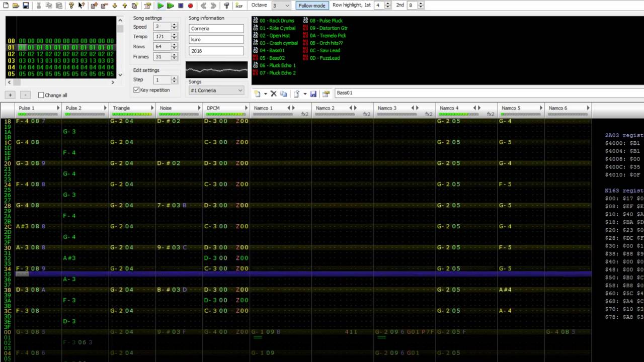Viewport: 644px width, 362px height.
Task: Toggle edit mode with the red record icon
Action: pos(191,6)
